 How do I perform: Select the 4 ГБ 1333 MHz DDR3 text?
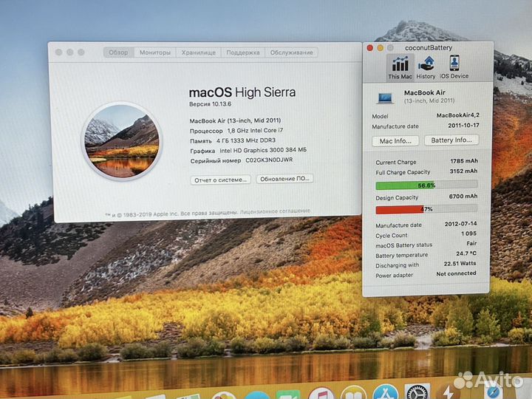245,140
